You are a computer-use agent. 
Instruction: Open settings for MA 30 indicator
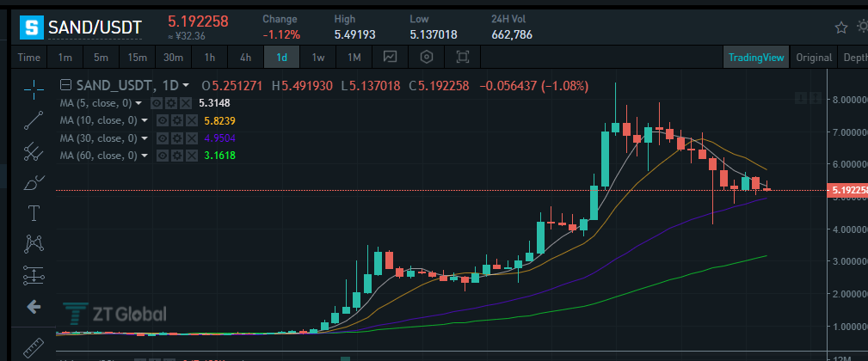tap(177, 138)
